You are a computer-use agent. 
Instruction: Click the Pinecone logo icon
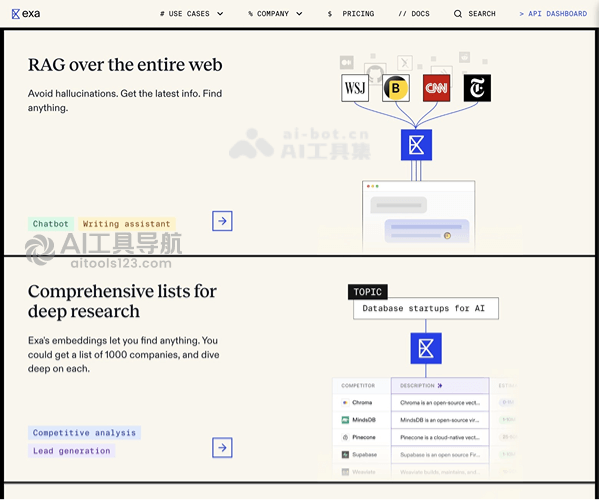(x=345, y=437)
